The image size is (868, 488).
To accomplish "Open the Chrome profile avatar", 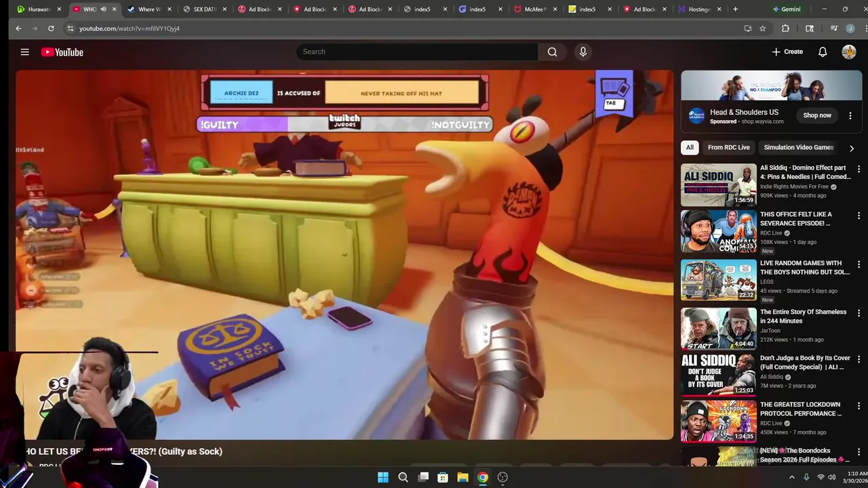I will 850,28.
